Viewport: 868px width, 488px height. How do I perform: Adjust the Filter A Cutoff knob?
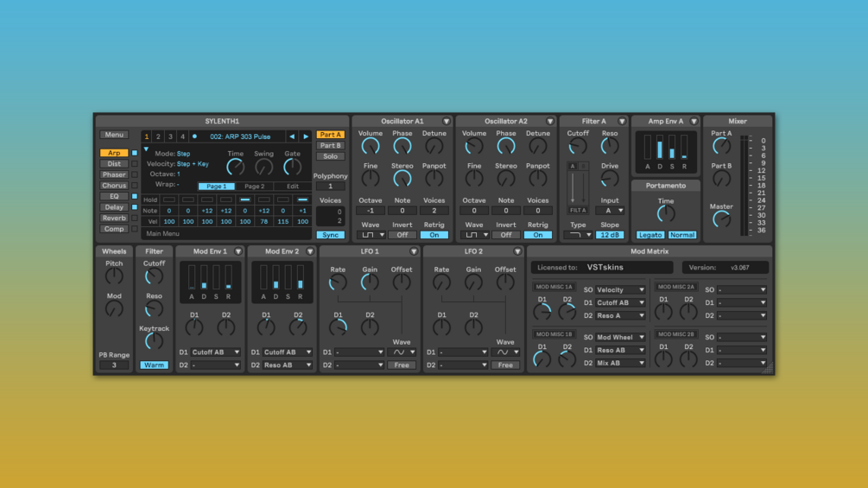[578, 147]
